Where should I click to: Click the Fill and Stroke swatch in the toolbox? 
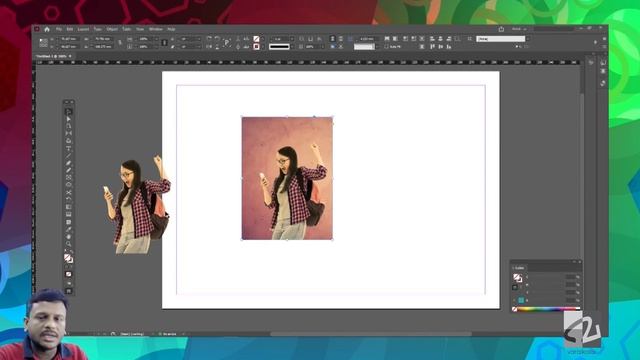(x=69, y=258)
